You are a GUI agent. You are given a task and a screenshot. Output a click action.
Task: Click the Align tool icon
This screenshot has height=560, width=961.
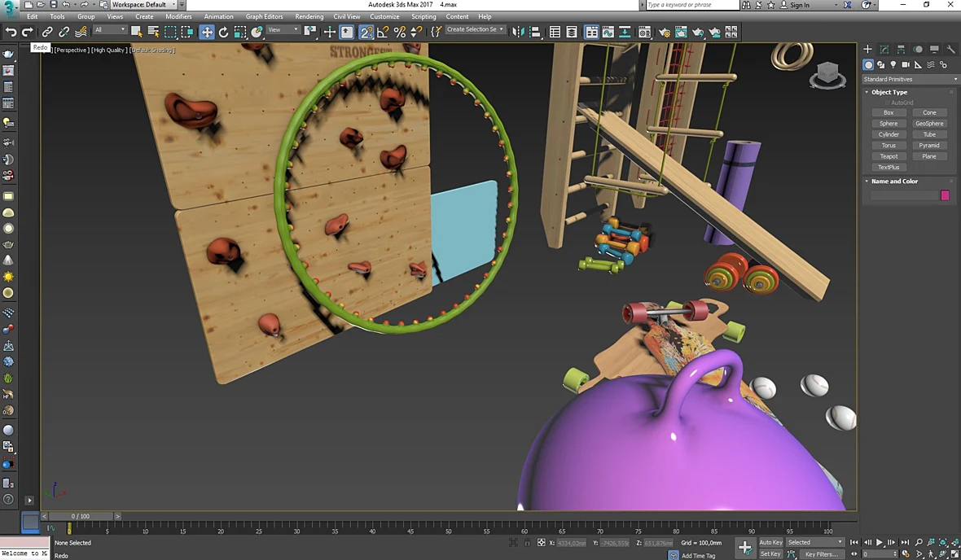coord(535,32)
